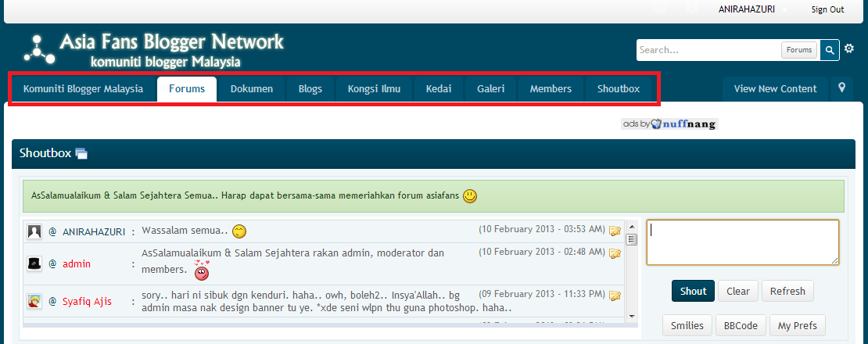The image size is (868, 344).
Task: Click the @ mention beside Syafiq Ajis
Action: click(x=52, y=302)
